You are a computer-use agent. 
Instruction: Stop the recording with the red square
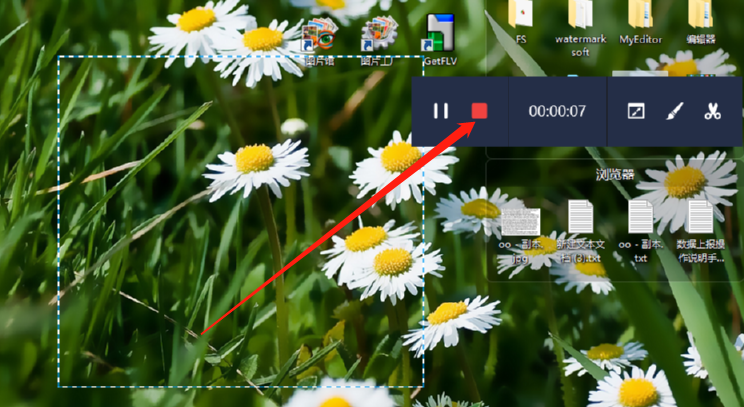pyautogui.click(x=479, y=111)
